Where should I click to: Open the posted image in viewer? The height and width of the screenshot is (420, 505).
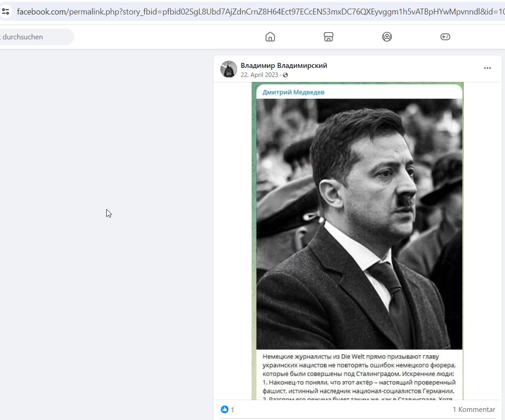coord(357,241)
